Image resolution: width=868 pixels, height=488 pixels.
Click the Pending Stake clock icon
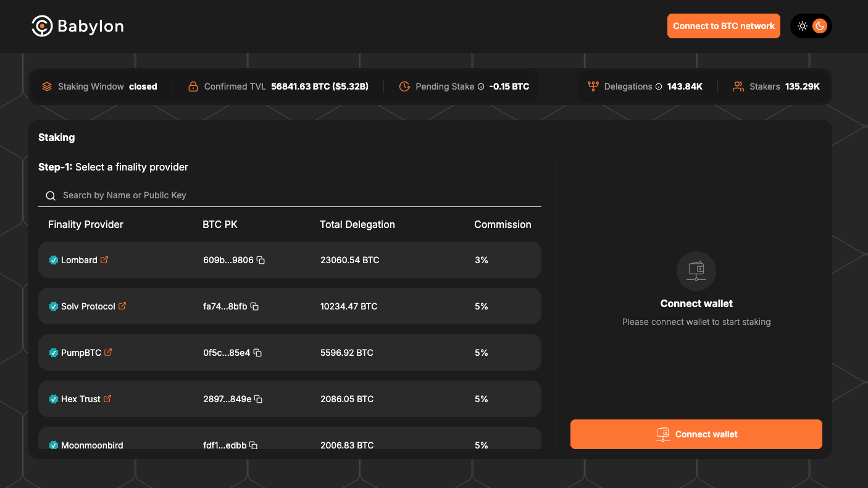(404, 86)
